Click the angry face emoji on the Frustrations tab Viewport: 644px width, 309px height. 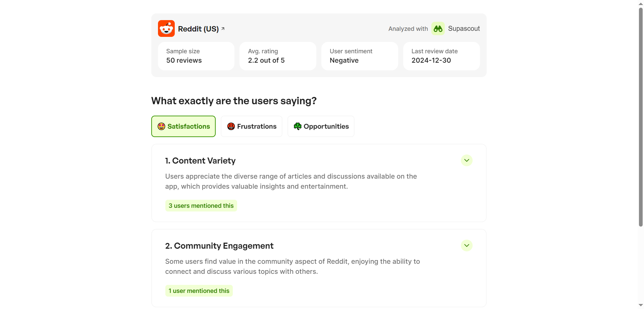tap(231, 126)
